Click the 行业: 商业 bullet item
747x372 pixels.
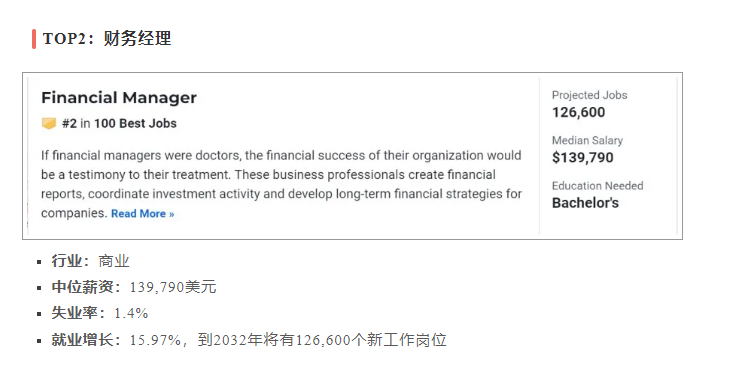(x=91, y=261)
